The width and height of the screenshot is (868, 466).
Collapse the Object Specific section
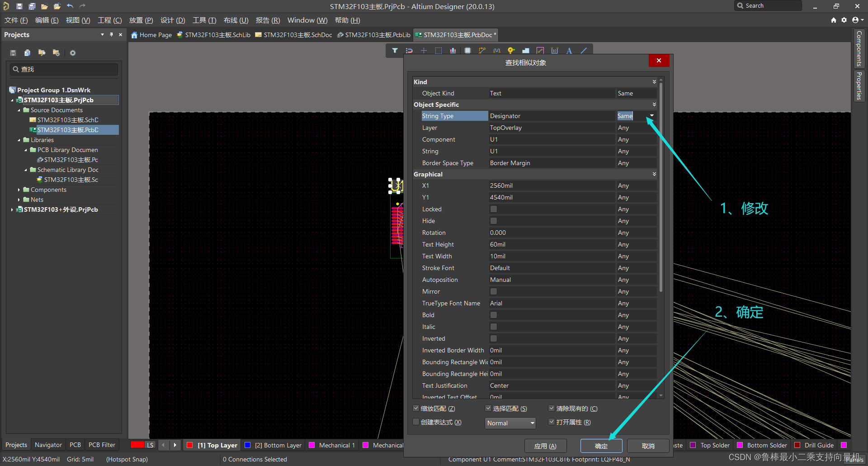pyautogui.click(x=654, y=105)
